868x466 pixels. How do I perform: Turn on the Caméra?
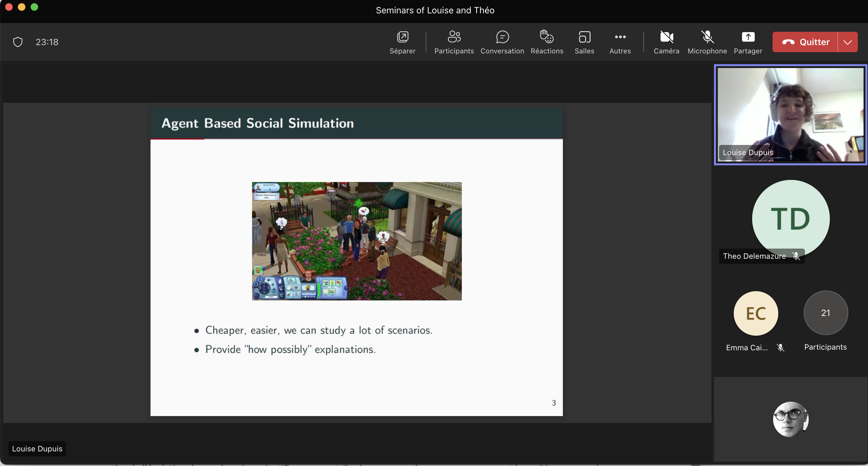666,42
